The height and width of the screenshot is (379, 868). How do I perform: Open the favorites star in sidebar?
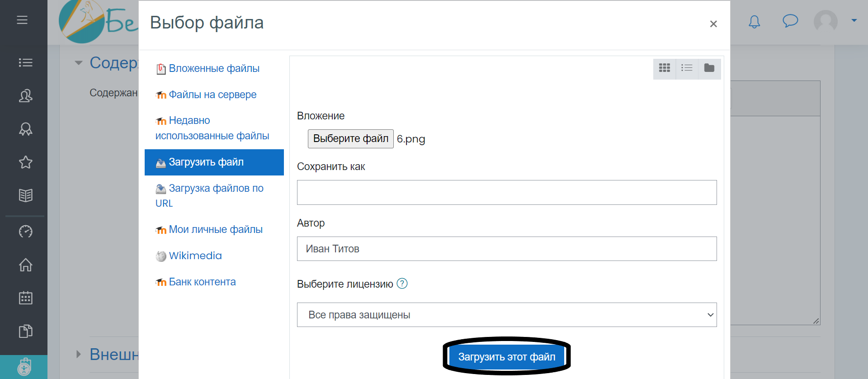pyautogui.click(x=25, y=162)
